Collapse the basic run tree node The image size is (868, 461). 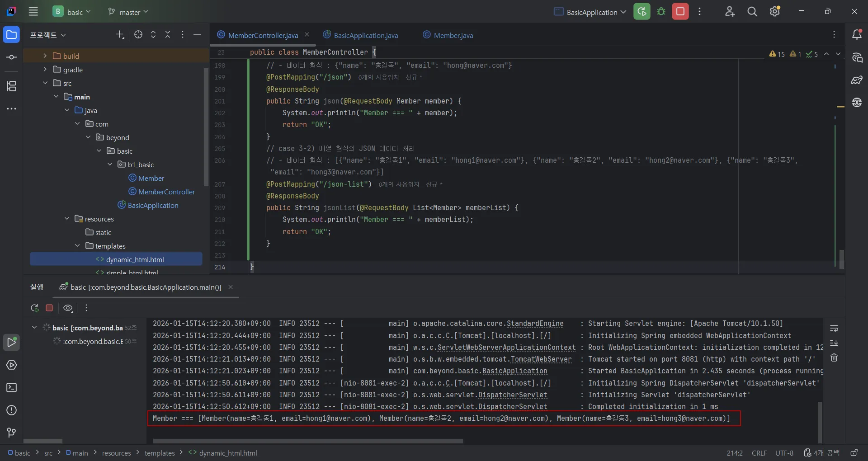pyautogui.click(x=34, y=327)
